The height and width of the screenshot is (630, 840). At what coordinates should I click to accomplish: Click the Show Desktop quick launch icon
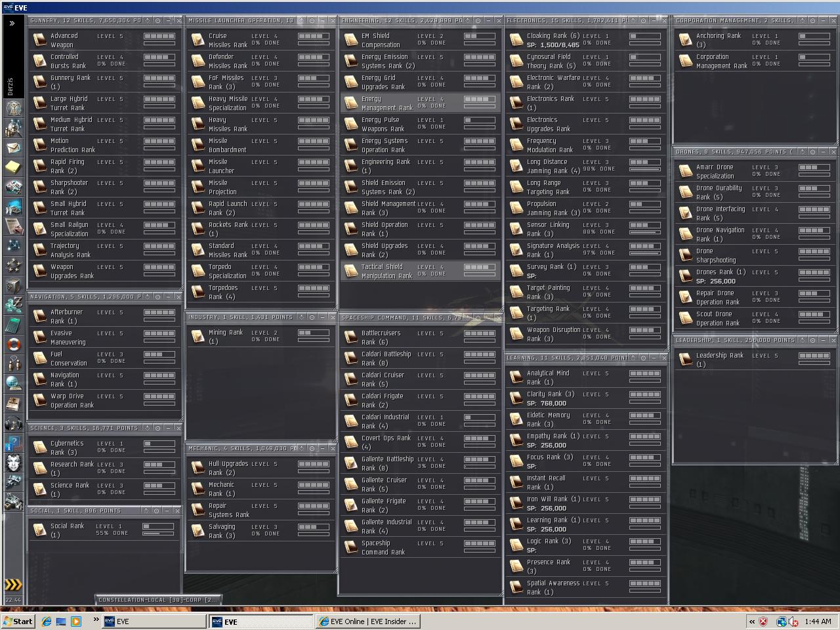coord(61,621)
